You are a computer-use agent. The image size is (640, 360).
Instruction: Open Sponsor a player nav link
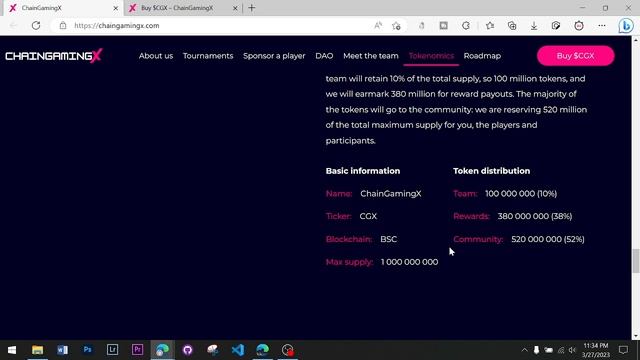[274, 56]
